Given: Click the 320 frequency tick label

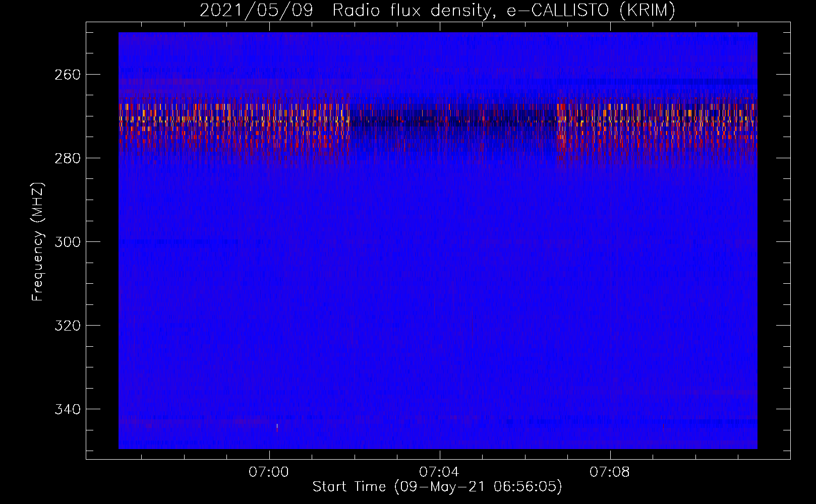Looking at the screenshot, I should coord(68,326).
